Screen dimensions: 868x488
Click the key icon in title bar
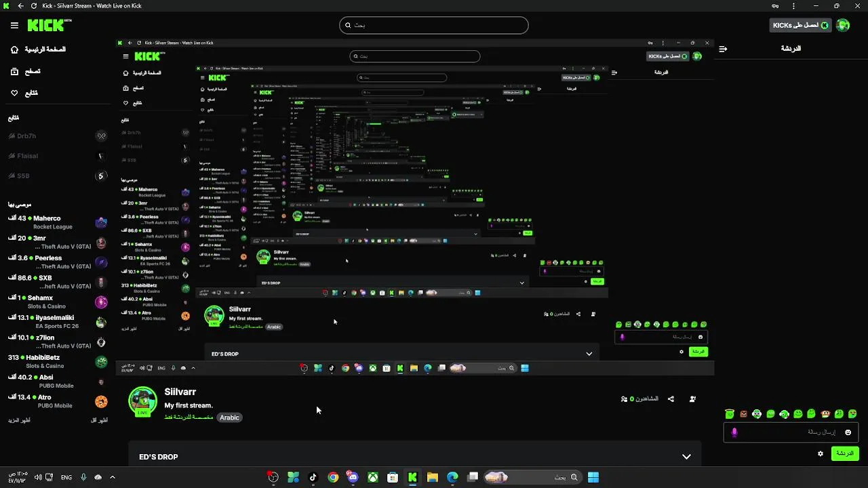[x=775, y=6]
